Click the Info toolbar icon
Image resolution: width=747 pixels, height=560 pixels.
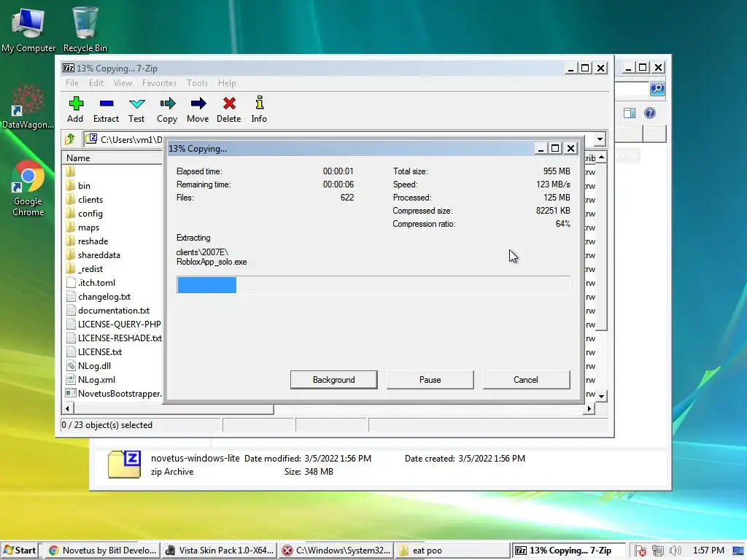(x=259, y=109)
